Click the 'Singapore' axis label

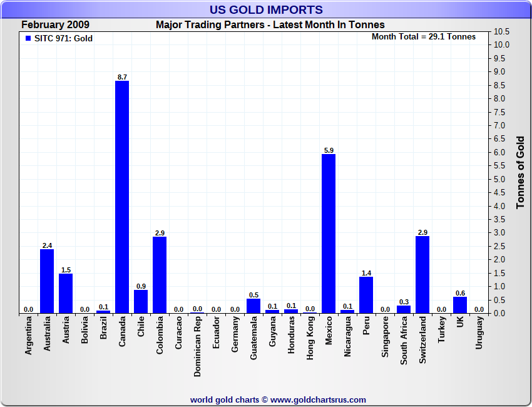385,336
